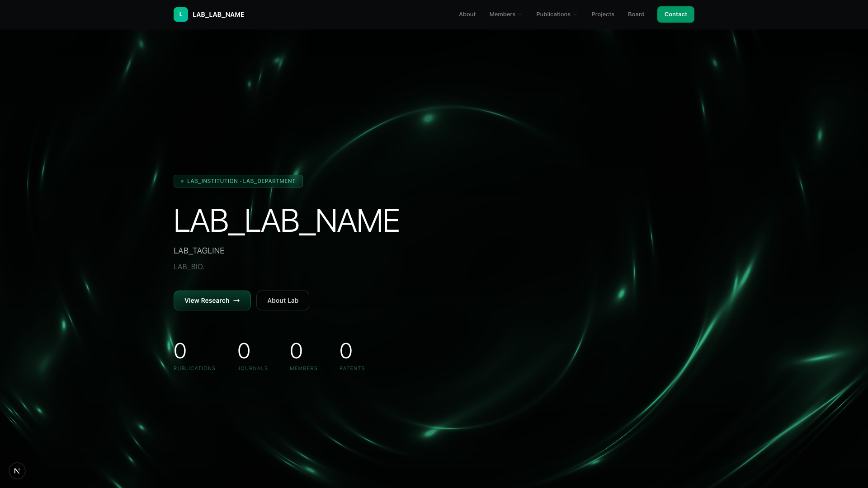Click the Members stat counter
Image resolution: width=868 pixels, height=488 pixels.
click(303, 357)
